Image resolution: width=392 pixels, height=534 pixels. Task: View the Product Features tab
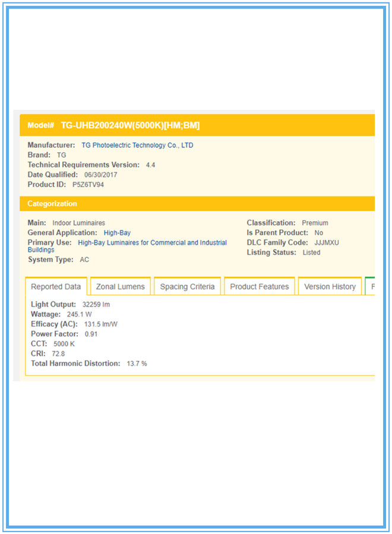click(x=259, y=286)
